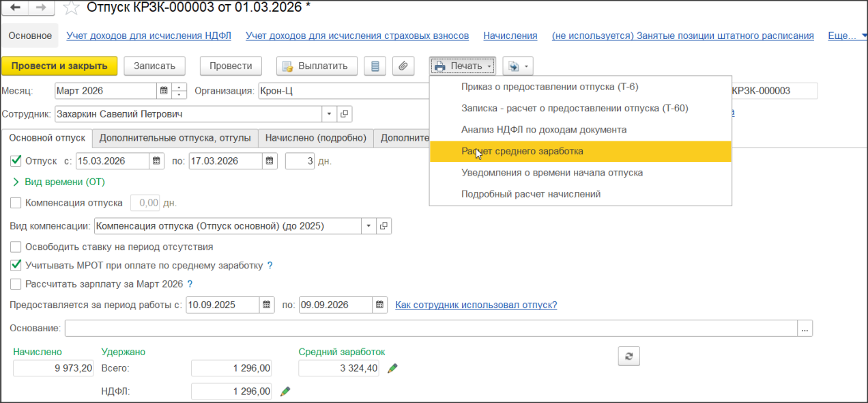Click into the Основание text field
This screenshot has height=403, width=868.
tap(431, 329)
